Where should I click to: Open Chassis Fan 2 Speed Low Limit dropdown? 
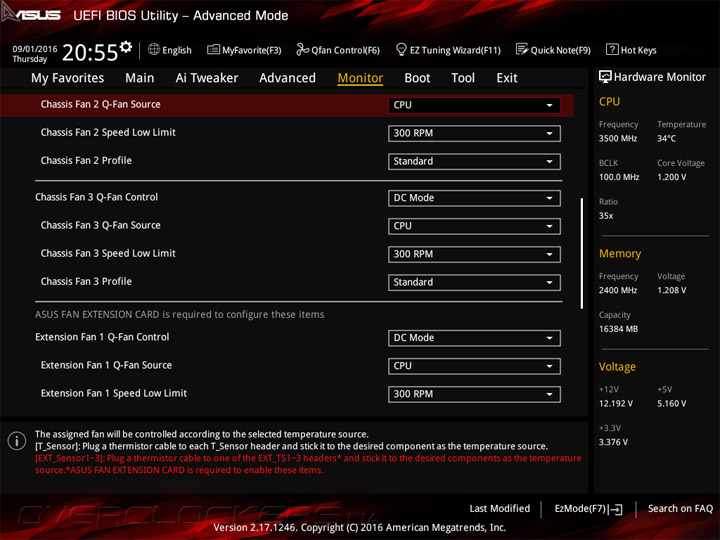pyautogui.click(x=474, y=134)
